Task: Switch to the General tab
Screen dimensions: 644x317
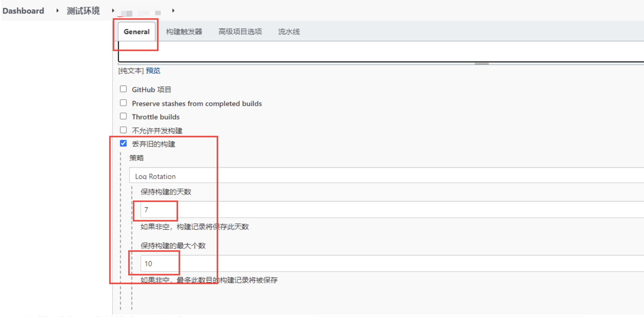Action: (x=137, y=31)
